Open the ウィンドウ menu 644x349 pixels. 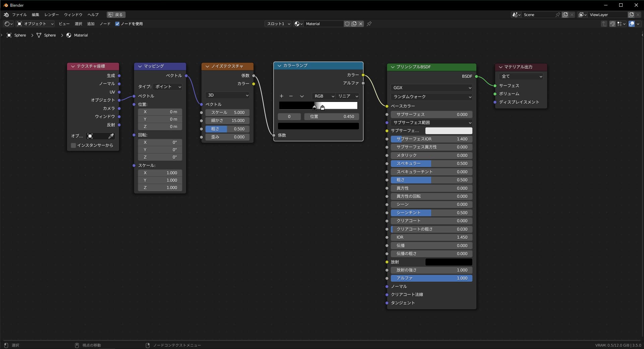[x=73, y=15]
